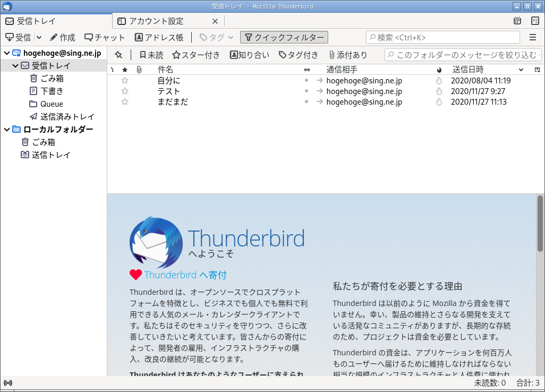
Task: Toggle read status of まだまだ message
Action: tap(306, 102)
